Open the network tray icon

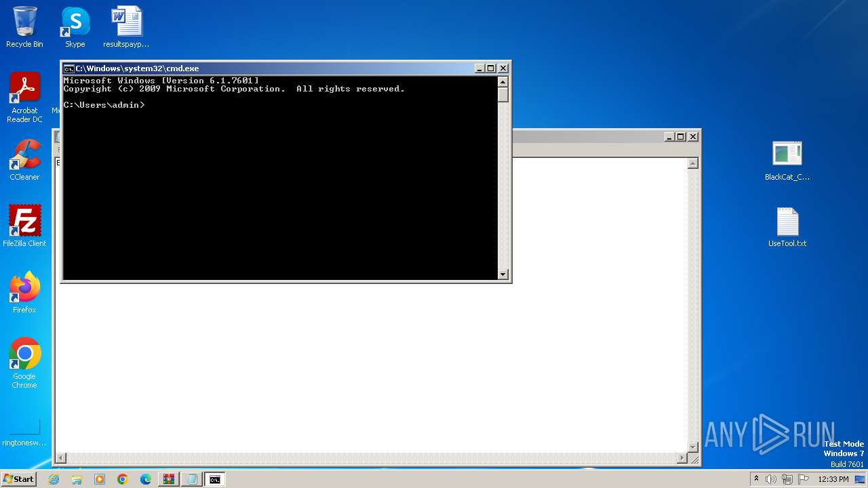tap(787, 479)
